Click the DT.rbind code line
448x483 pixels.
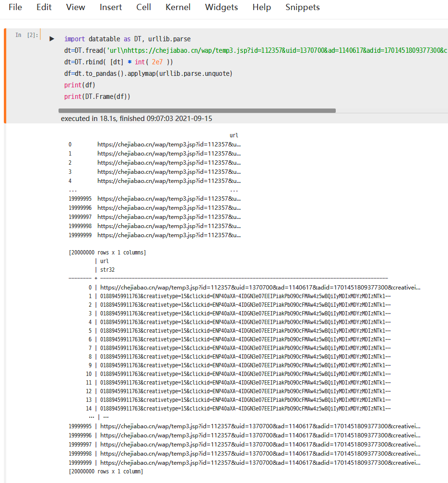(118, 62)
